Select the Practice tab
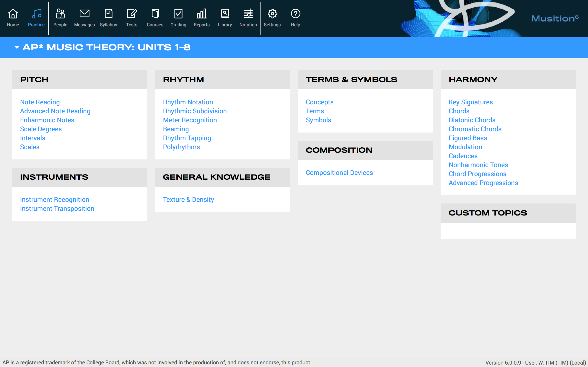The width and height of the screenshot is (588, 367). coord(36,18)
